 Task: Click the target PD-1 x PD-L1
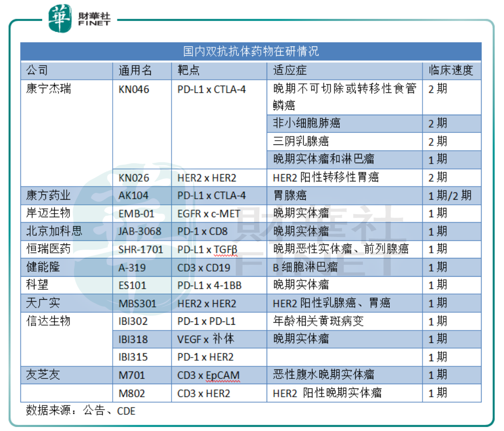207,322
